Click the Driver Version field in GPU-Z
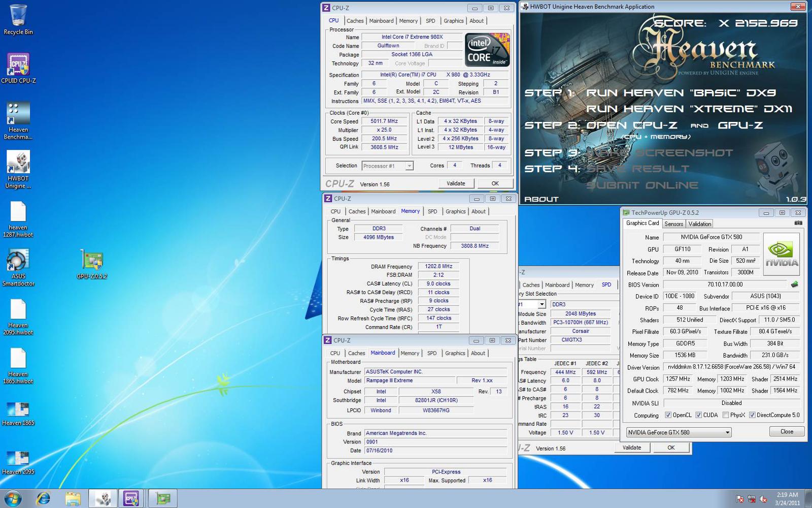Viewport: 812px width, 508px height. pyautogui.click(x=731, y=367)
